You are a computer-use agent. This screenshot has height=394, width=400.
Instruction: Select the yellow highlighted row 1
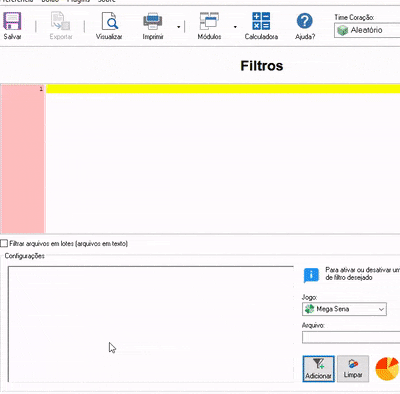pyautogui.click(x=223, y=89)
